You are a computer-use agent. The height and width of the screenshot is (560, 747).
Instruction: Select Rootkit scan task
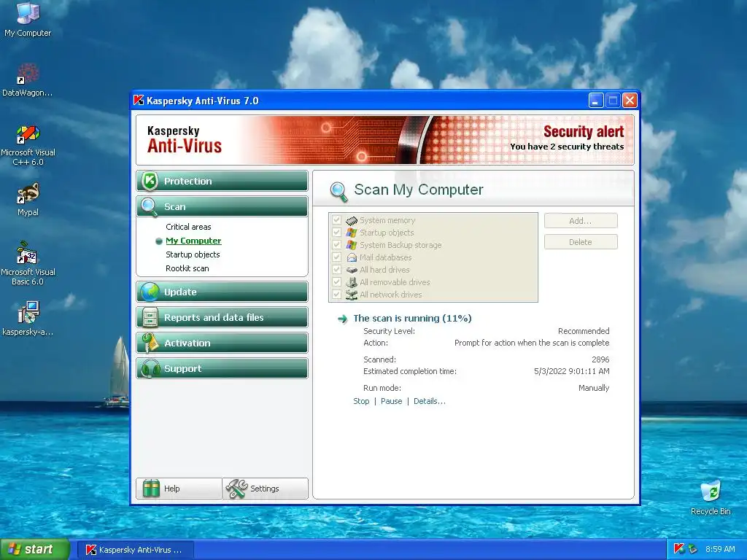click(x=187, y=268)
